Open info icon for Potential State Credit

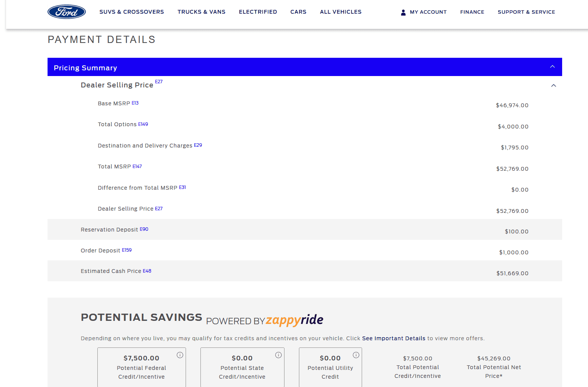pos(278,355)
